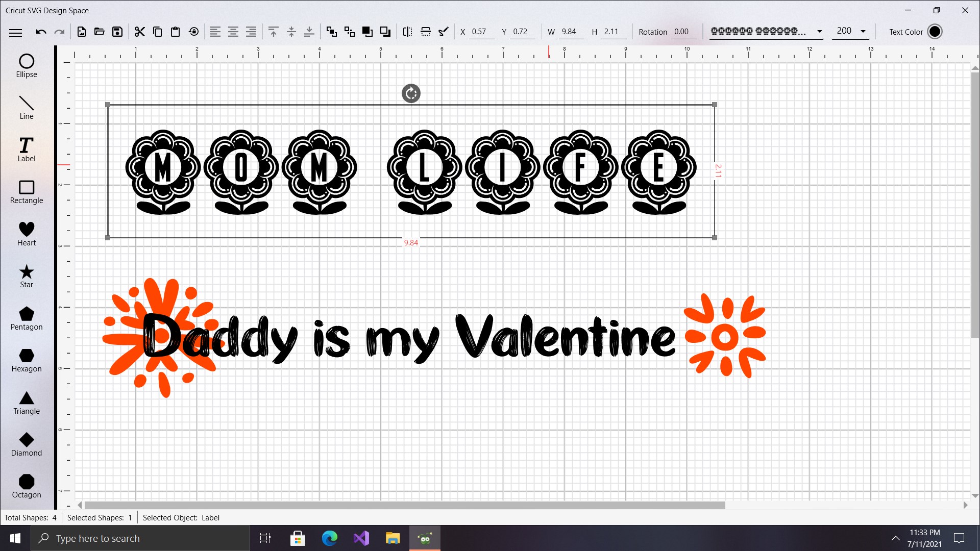
Task: Edit the X position field
Action: 482,32
